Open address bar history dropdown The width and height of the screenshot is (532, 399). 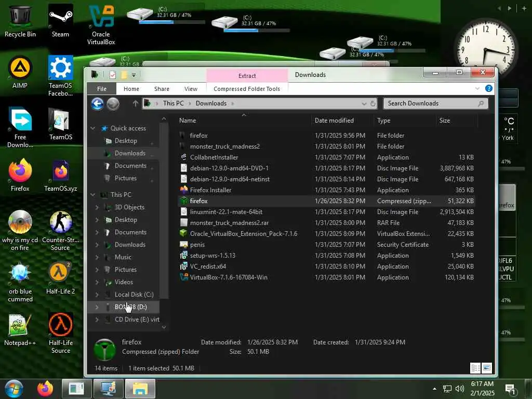click(364, 103)
